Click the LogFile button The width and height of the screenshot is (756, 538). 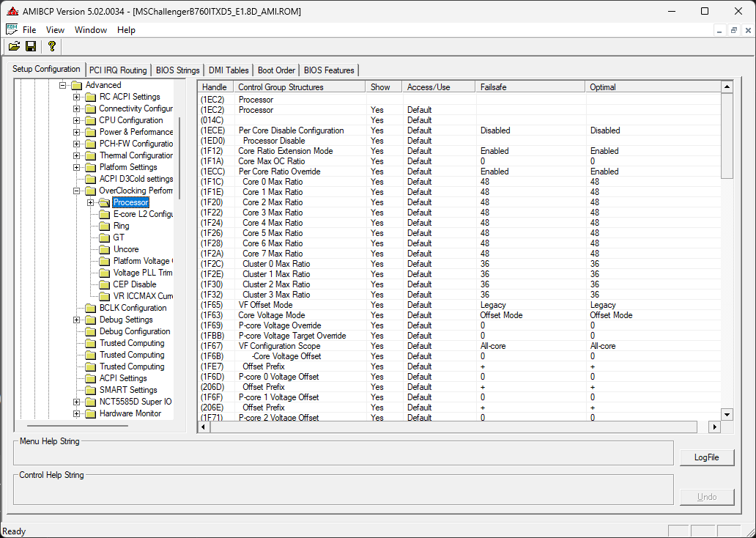(x=706, y=457)
